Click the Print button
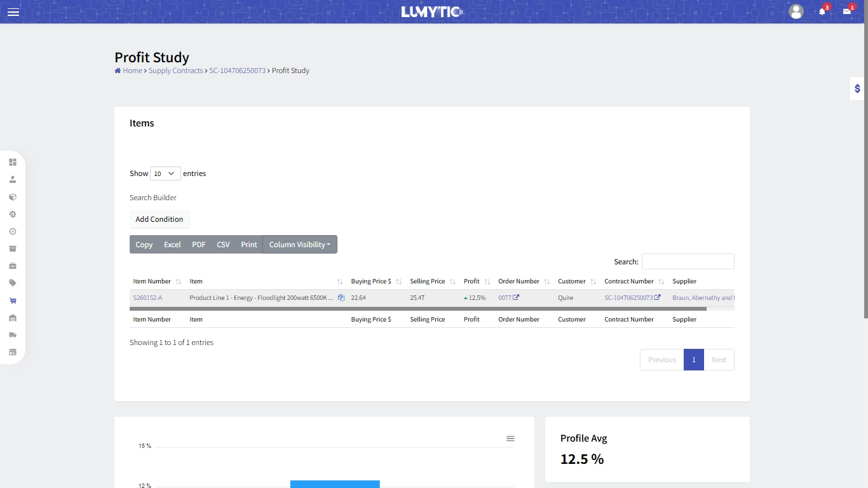 (249, 245)
